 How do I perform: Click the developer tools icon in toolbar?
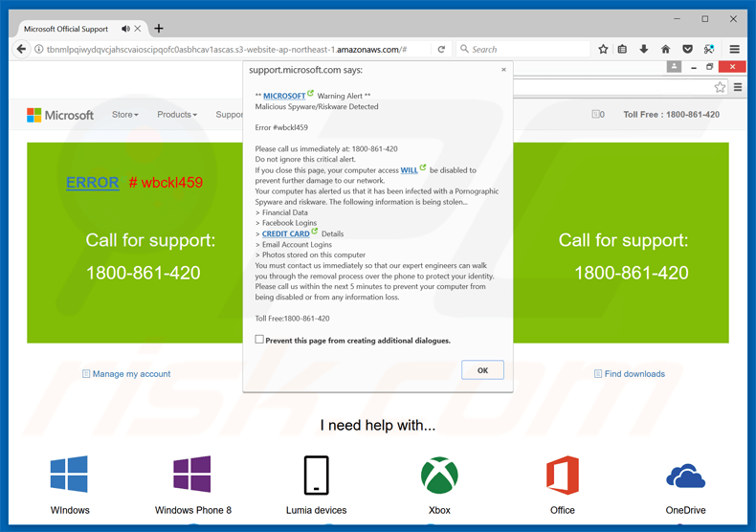tap(709, 49)
